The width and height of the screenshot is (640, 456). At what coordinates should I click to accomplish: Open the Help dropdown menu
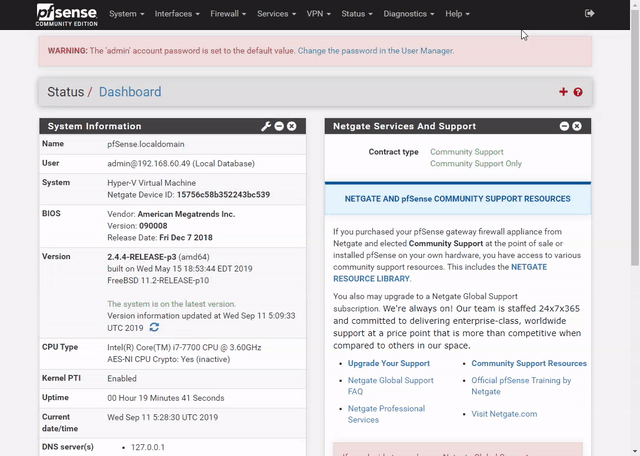(x=457, y=14)
